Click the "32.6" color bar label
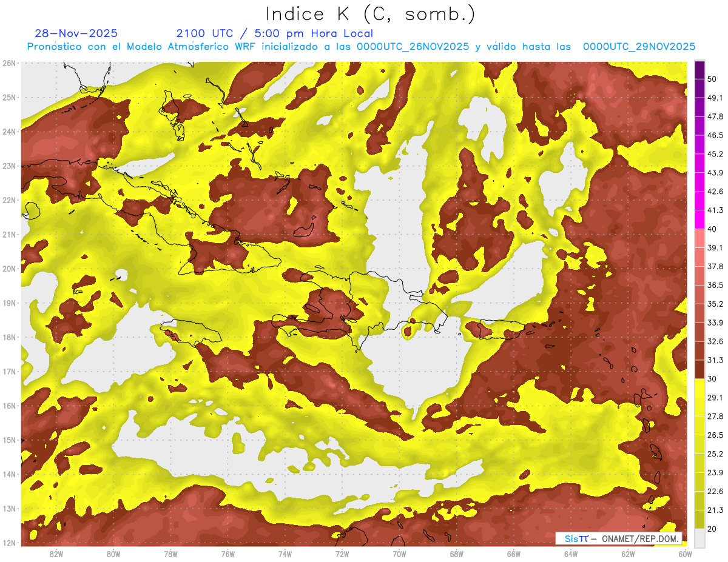 [x=715, y=341]
